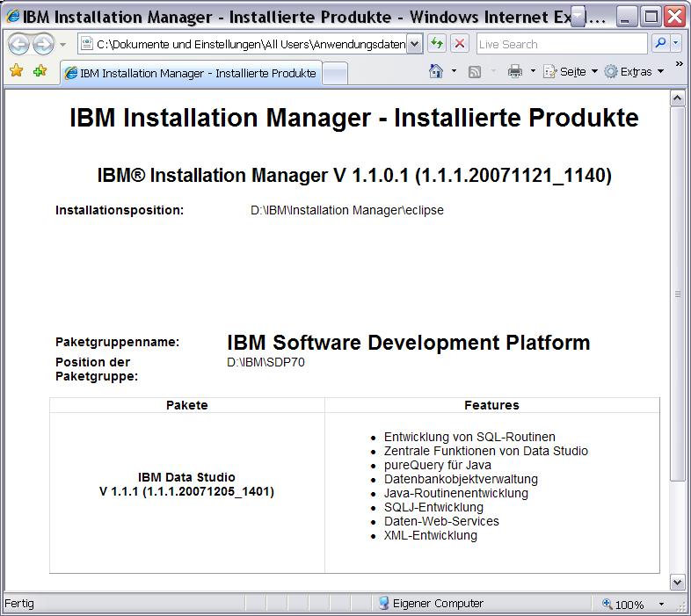Click the Internet Explorer title bar icon
This screenshot has height=616, width=691.
click(13, 17)
